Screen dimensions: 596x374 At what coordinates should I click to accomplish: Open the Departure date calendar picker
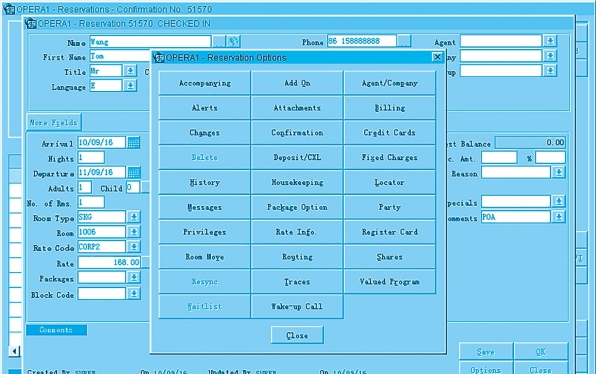point(133,173)
